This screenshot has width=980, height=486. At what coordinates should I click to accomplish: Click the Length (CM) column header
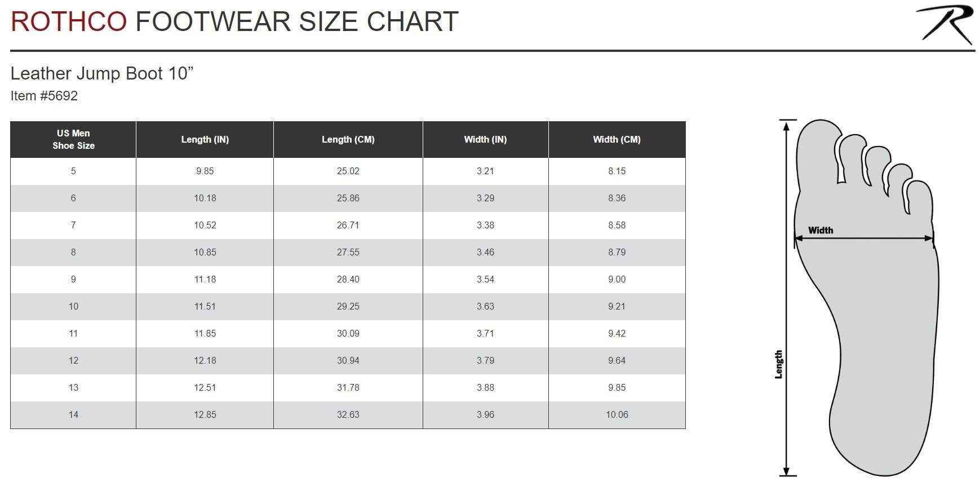click(348, 139)
